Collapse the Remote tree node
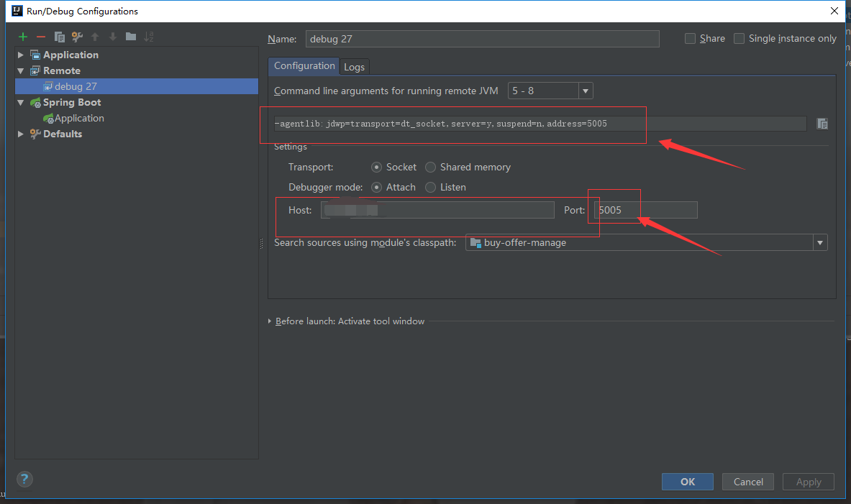851x504 pixels. [x=21, y=70]
